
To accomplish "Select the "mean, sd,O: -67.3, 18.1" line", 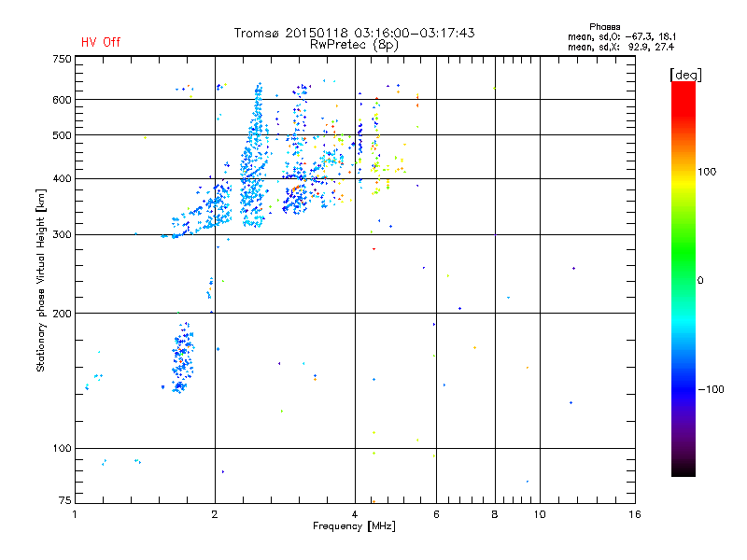I will 622,36.
